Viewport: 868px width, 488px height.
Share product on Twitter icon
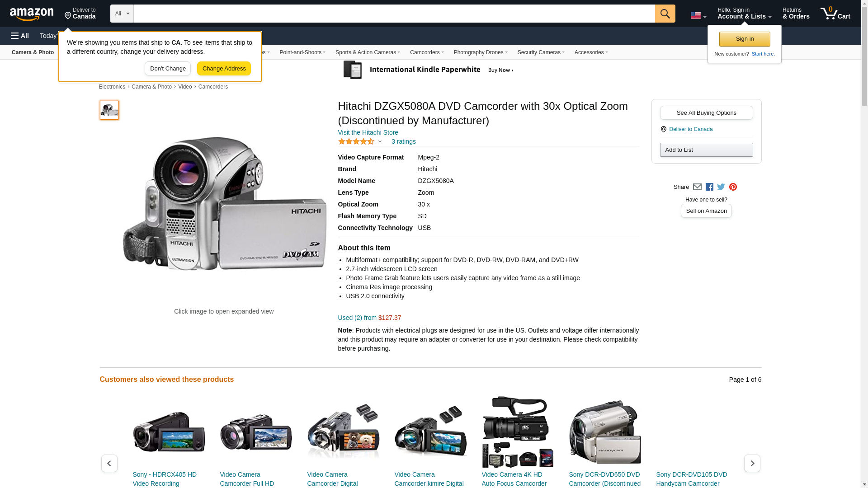point(721,187)
